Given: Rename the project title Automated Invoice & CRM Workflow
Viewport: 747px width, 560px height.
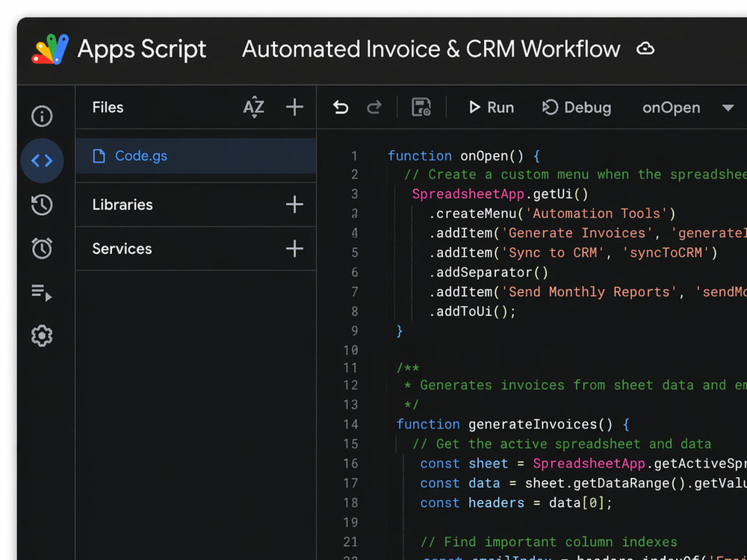Looking at the screenshot, I should tap(431, 49).
